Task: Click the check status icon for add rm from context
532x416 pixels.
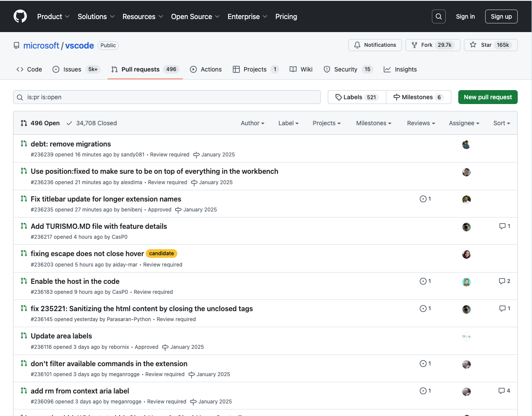Action: point(423,391)
